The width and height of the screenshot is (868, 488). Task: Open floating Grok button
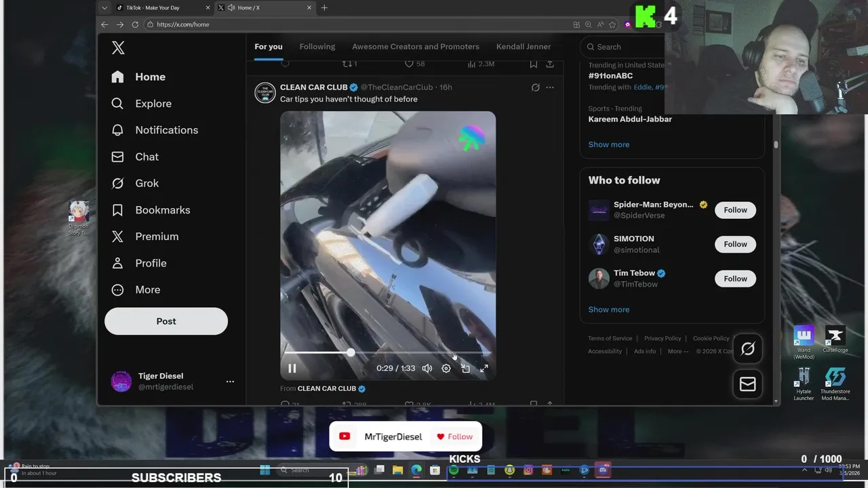pos(747,348)
